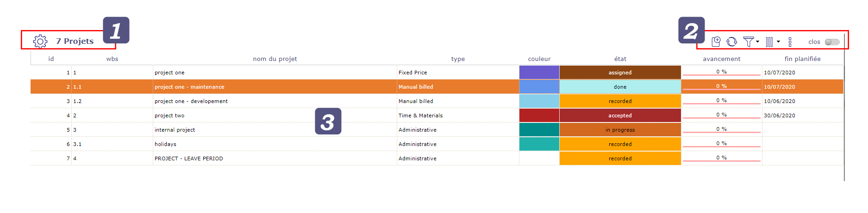Click the '7 Projets' title
Image resolution: width=868 pixels, height=213 pixels.
75,41
